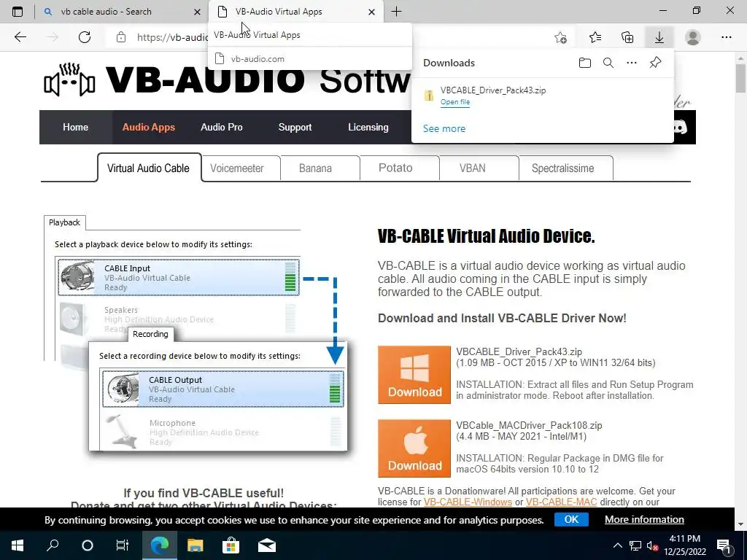Close the VB-Audio Virtual Apps tab
The width and height of the screenshot is (747, 560).
pyautogui.click(x=371, y=12)
